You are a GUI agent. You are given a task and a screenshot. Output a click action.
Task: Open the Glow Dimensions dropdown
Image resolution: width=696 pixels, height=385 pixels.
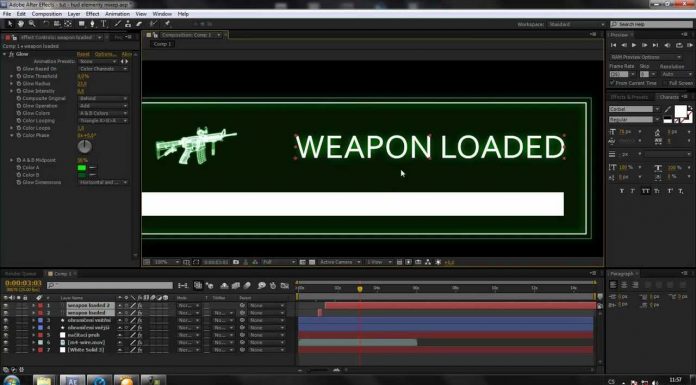(x=103, y=182)
